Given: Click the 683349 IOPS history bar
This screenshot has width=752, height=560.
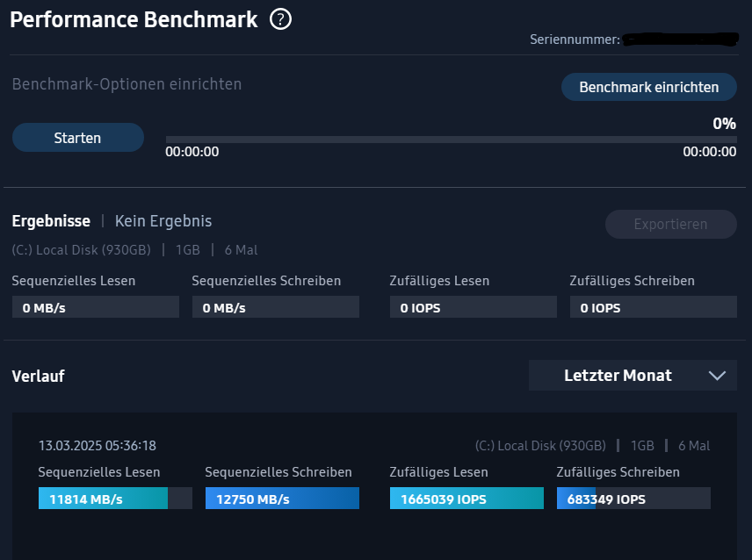Looking at the screenshot, I should coord(633,499).
